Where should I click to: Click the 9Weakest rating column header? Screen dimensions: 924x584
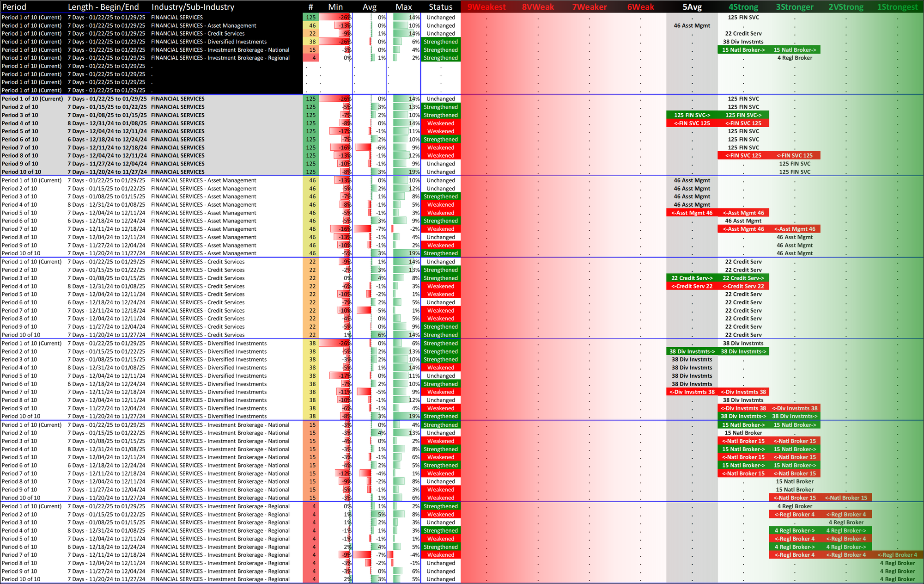[x=486, y=7]
